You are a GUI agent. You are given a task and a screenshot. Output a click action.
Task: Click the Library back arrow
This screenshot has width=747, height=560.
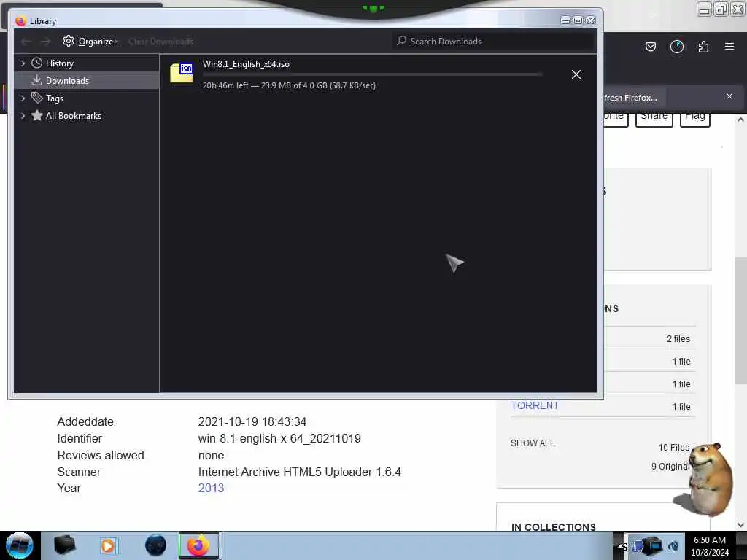coord(26,42)
